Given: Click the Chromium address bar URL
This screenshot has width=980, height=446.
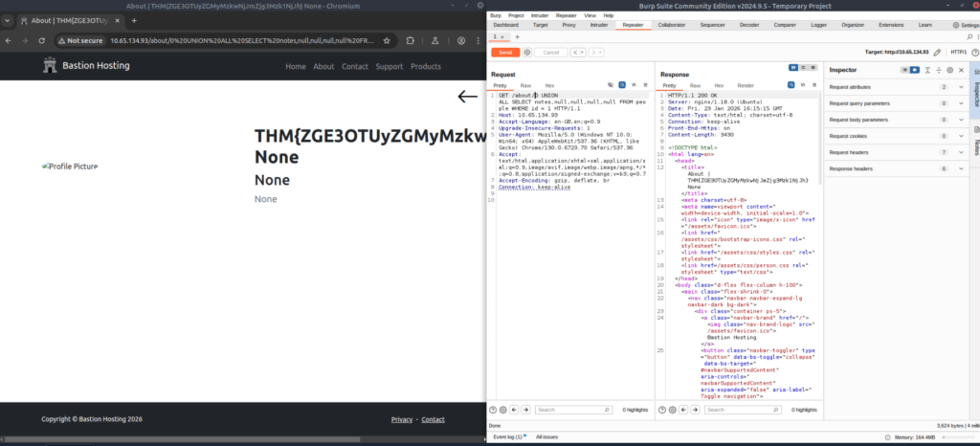Looking at the screenshot, I should (x=242, y=40).
